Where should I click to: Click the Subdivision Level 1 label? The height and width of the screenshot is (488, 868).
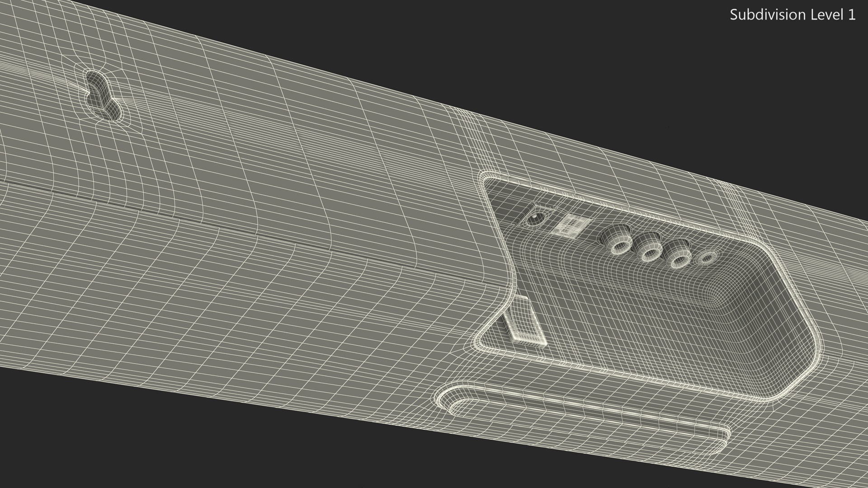click(x=792, y=15)
